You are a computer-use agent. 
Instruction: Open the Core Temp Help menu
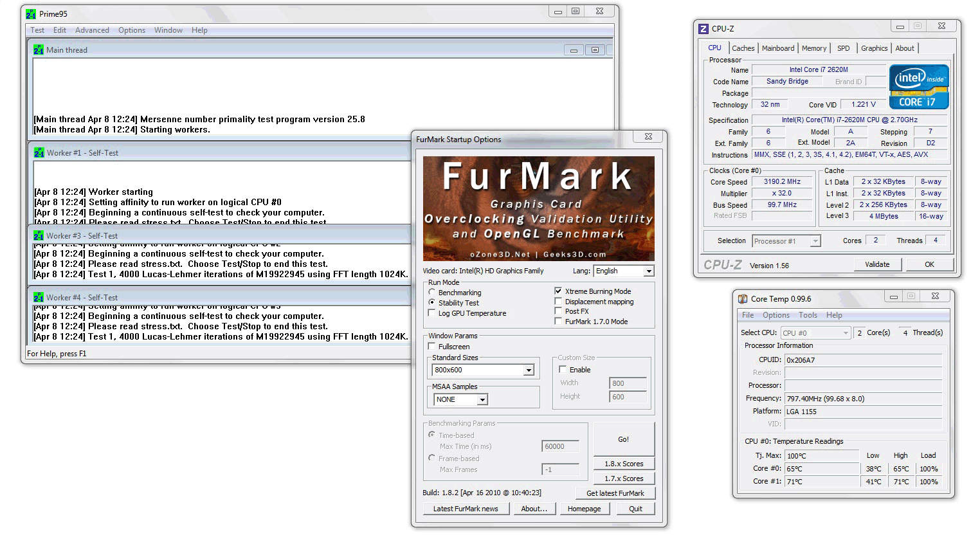[834, 315]
